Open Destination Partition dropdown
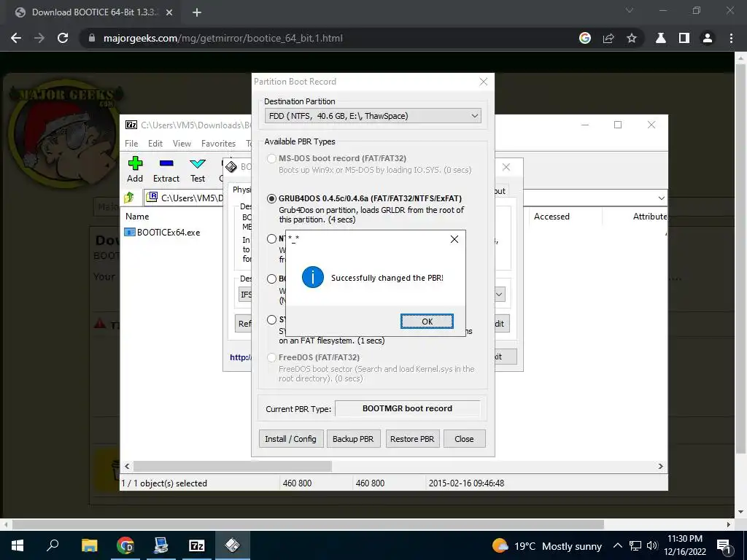The image size is (747, 560). pos(373,116)
